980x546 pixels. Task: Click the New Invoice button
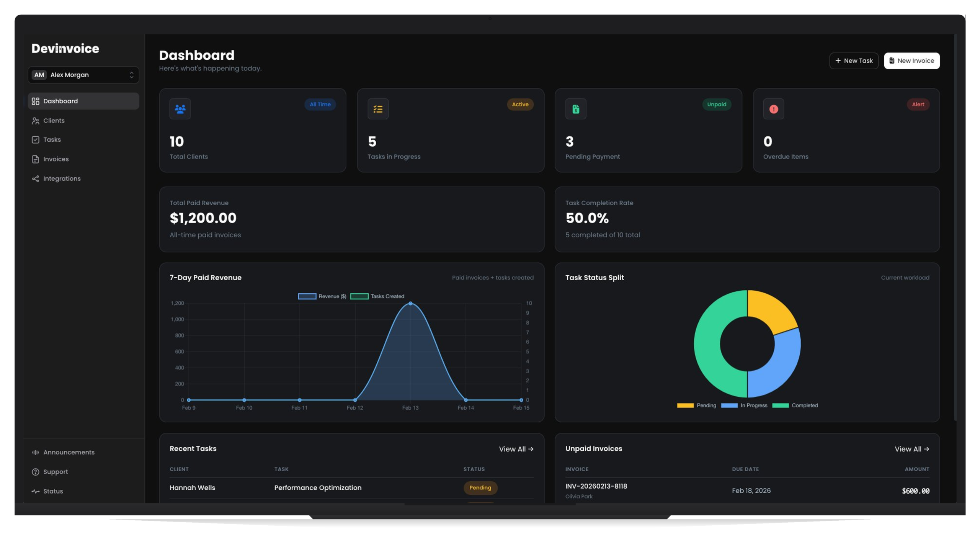911,60
